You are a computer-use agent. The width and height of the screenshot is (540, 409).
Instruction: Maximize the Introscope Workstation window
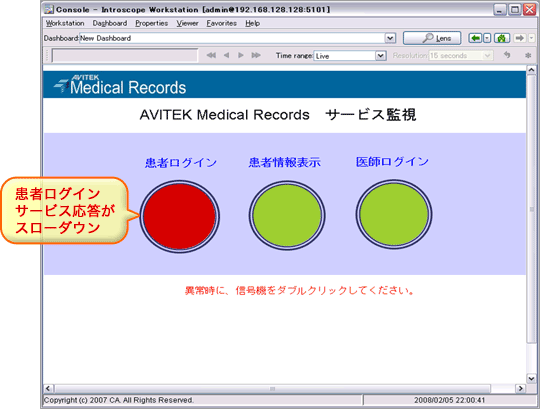click(515, 9)
